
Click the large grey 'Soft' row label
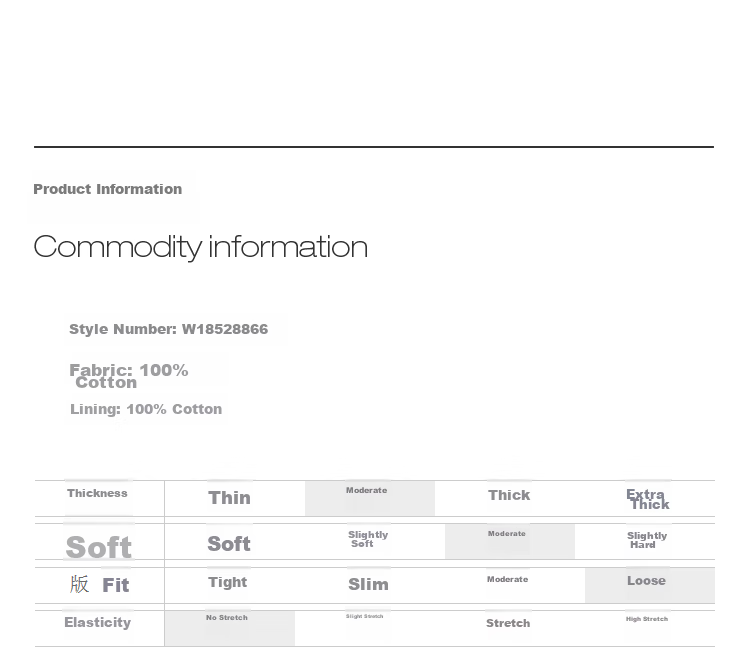[x=99, y=547]
